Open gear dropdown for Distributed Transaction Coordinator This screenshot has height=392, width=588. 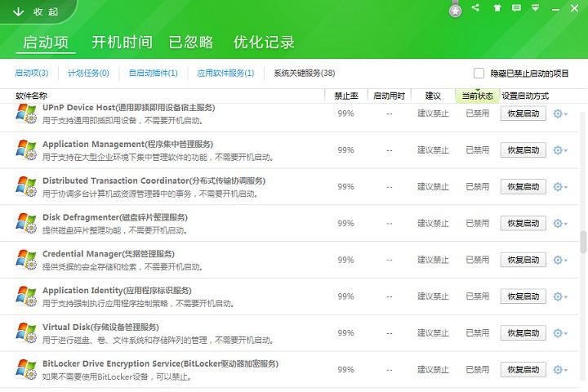tap(560, 186)
